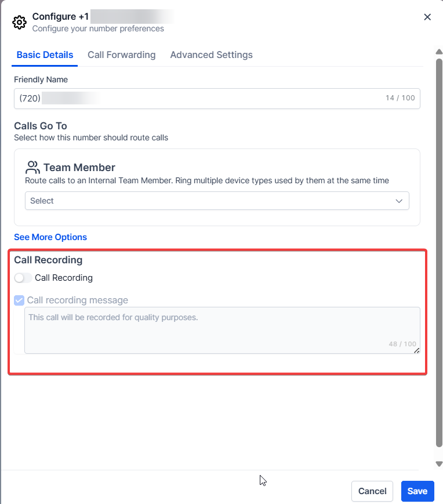Enable the Call Recording toggle switch
This screenshot has width=443, height=504.
pyautogui.click(x=23, y=278)
